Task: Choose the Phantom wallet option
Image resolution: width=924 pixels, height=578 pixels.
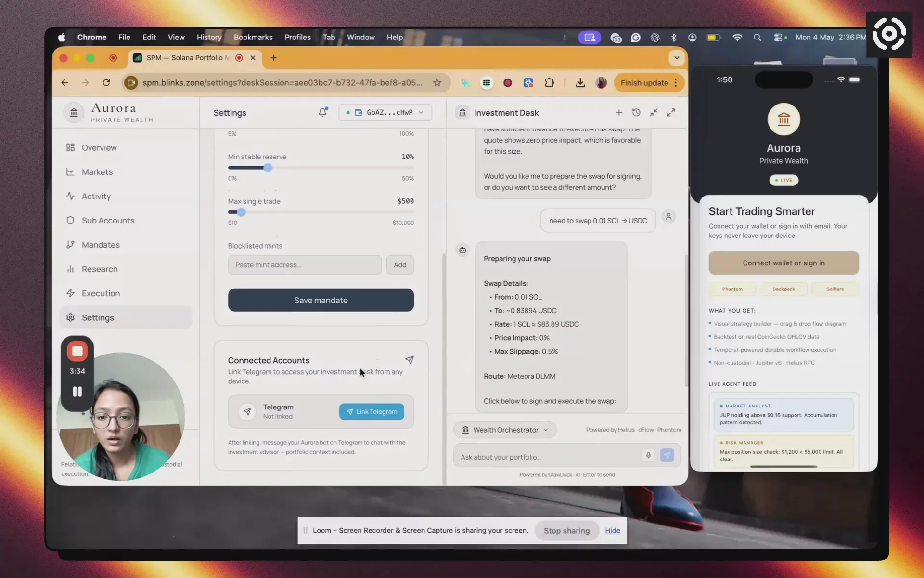Action: point(732,289)
